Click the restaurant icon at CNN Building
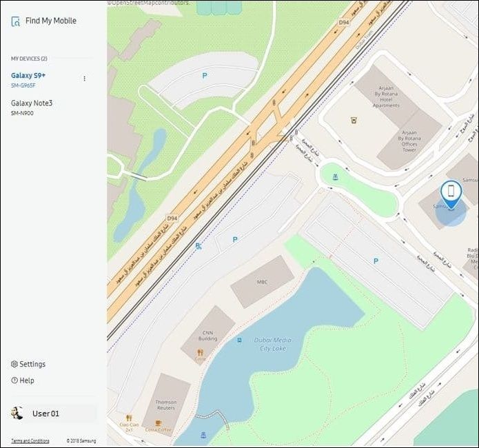 [201, 352]
